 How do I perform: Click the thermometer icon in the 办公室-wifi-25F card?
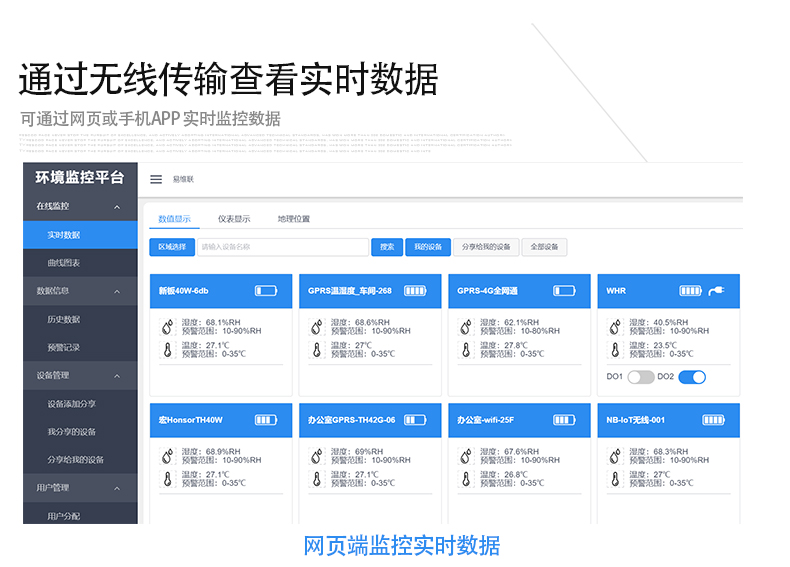(x=465, y=478)
